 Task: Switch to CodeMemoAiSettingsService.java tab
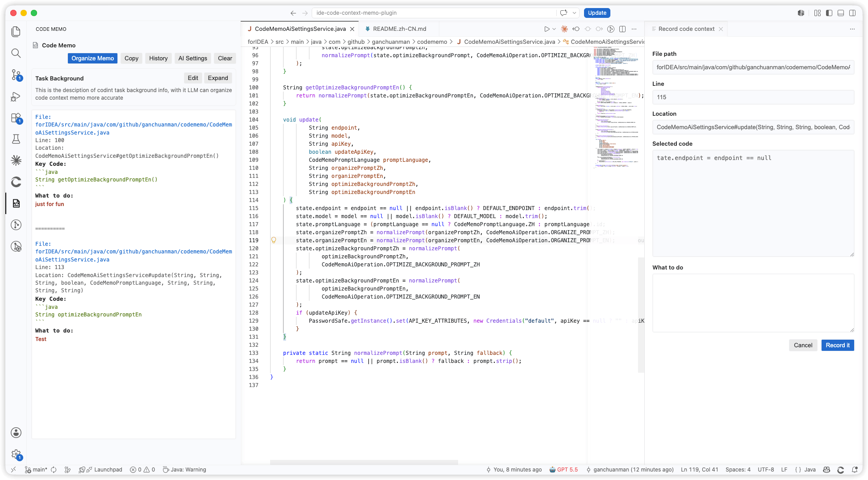point(300,29)
